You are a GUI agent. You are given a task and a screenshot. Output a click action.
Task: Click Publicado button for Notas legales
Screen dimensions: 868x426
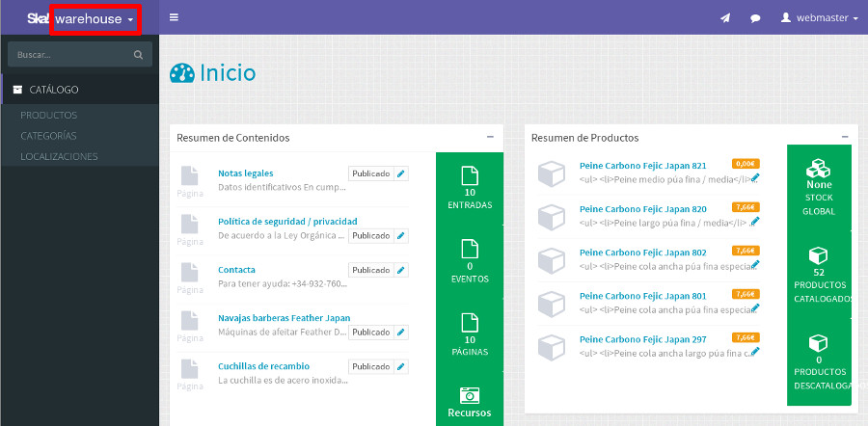pos(371,173)
